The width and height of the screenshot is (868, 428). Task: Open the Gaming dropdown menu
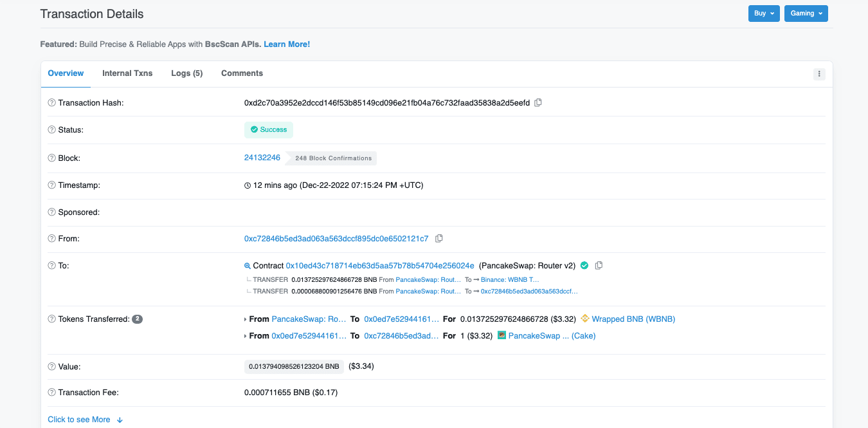tap(806, 14)
